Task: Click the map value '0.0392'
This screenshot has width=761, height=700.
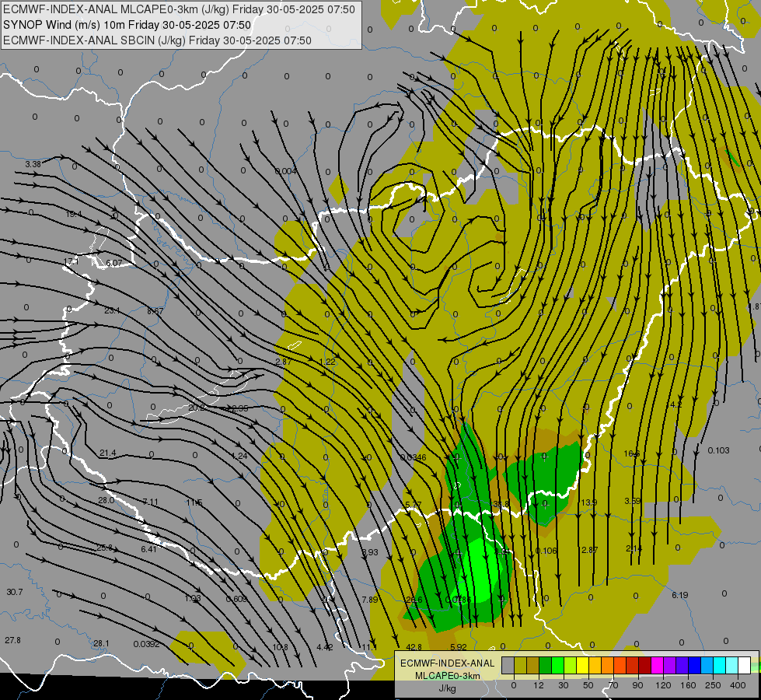Action: point(147,644)
